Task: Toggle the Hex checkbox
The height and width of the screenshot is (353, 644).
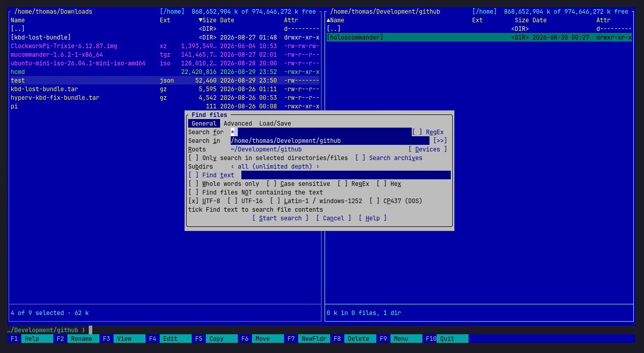Action: point(388,184)
